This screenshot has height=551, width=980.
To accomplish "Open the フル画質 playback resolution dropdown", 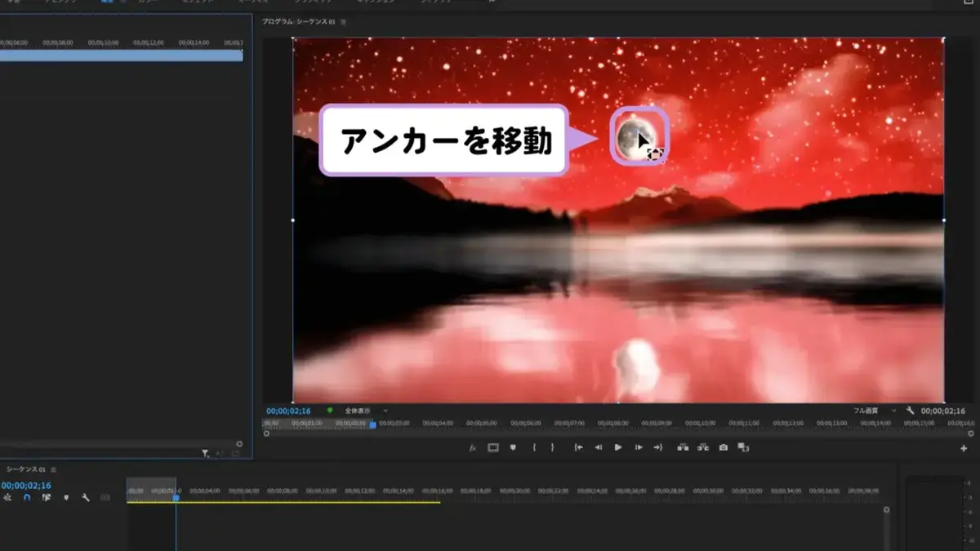I will (x=875, y=411).
